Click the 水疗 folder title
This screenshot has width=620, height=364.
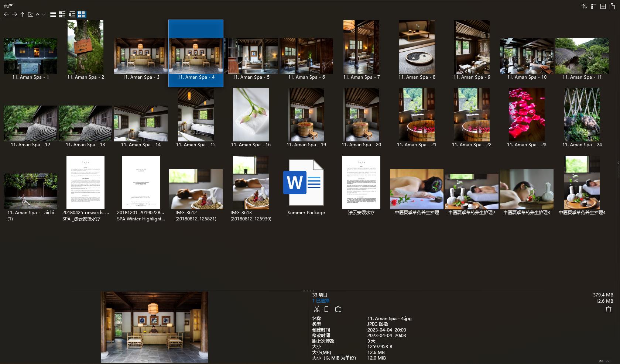(x=8, y=6)
